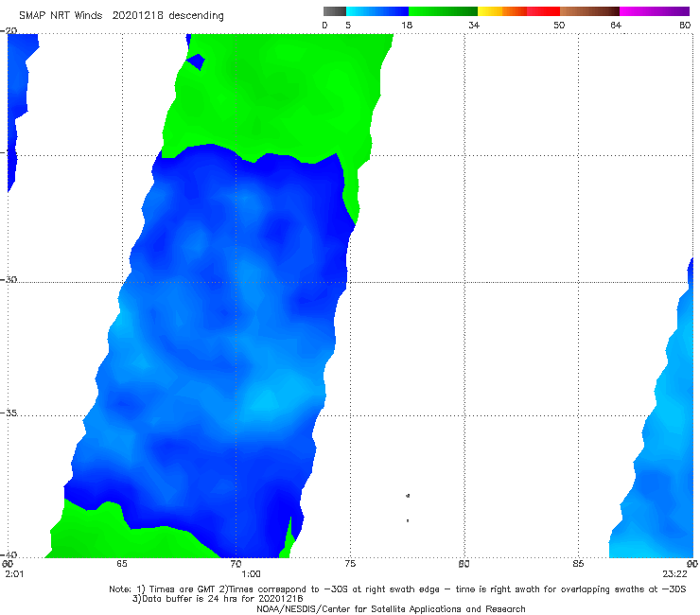Click the "1:00" swath time label

click(x=251, y=574)
